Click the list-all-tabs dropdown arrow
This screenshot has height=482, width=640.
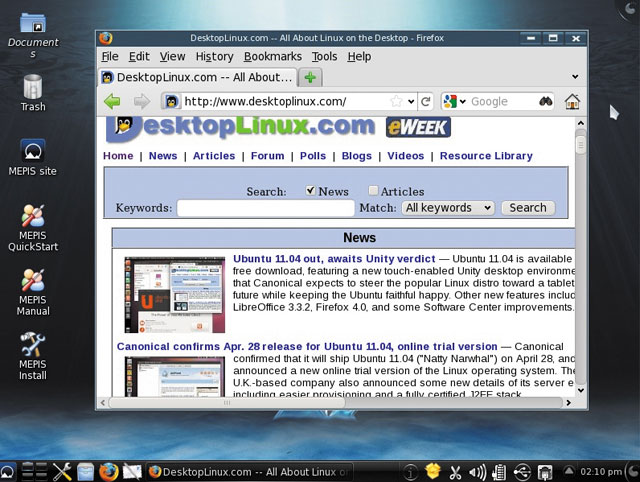click(x=575, y=77)
